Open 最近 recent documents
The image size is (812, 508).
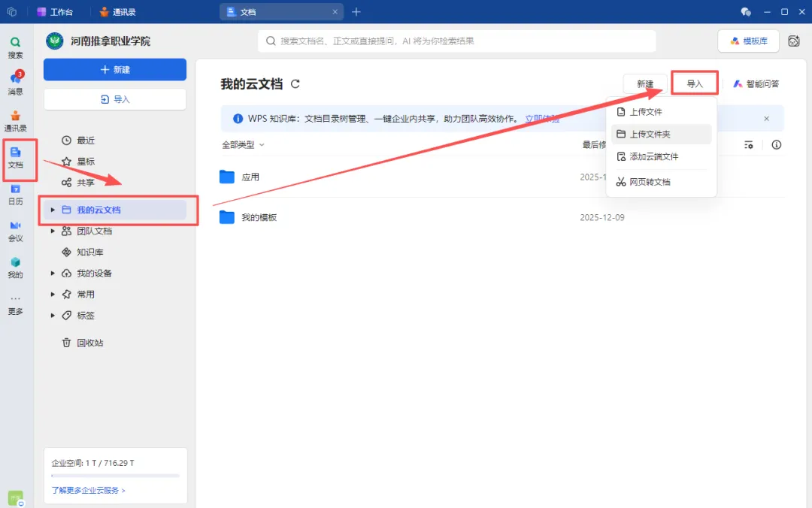pyautogui.click(x=86, y=141)
